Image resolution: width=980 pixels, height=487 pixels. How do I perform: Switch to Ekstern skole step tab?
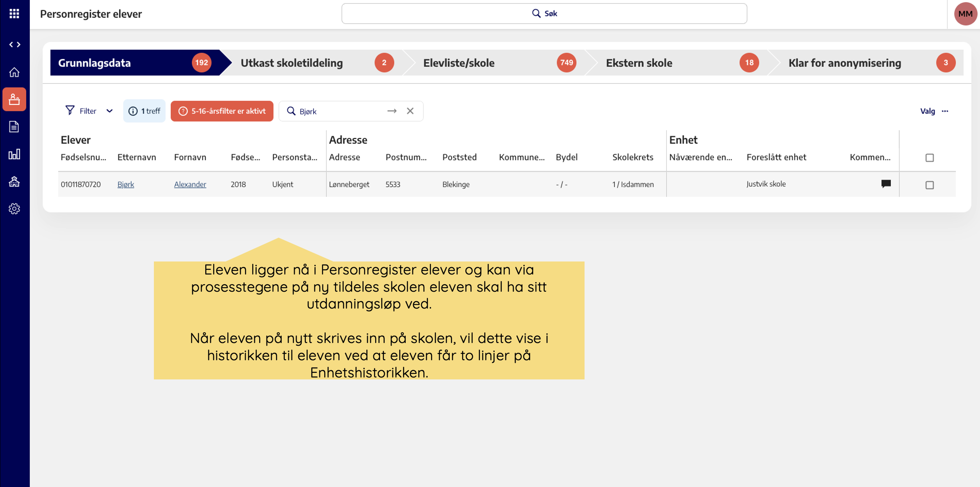tap(682, 62)
